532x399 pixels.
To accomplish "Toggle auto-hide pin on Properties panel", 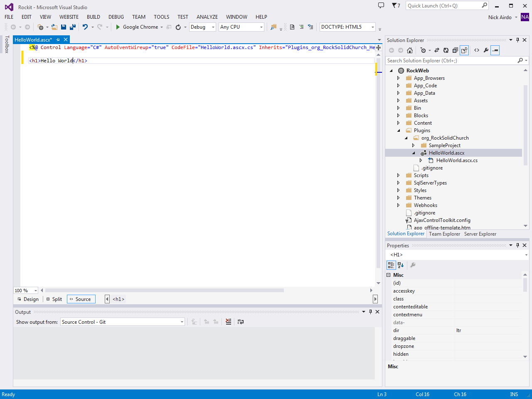I will (517, 245).
